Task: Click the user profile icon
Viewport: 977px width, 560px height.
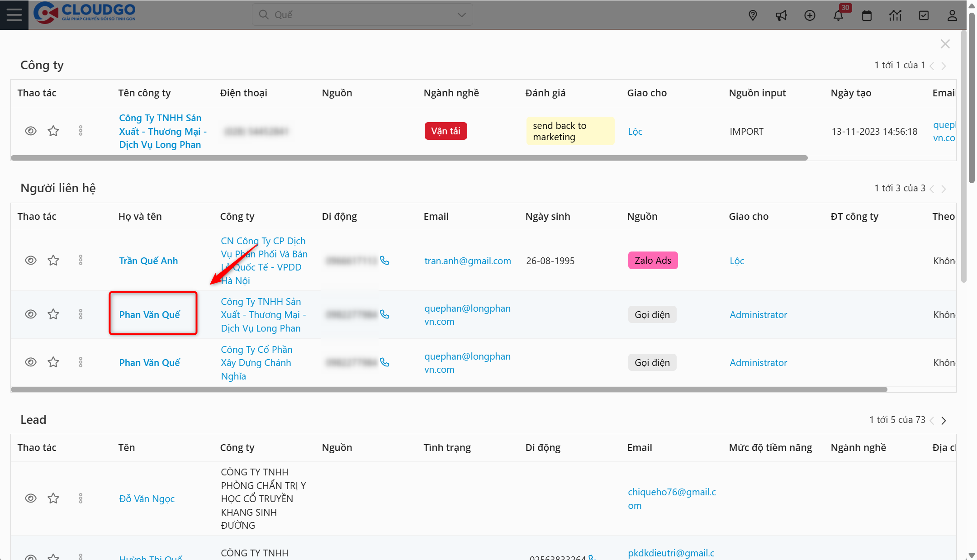Action: point(952,15)
